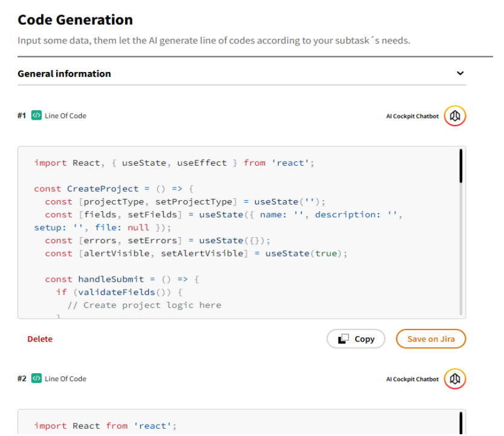
Task: Click scrollbar thumb of first code block
Action: (461, 166)
